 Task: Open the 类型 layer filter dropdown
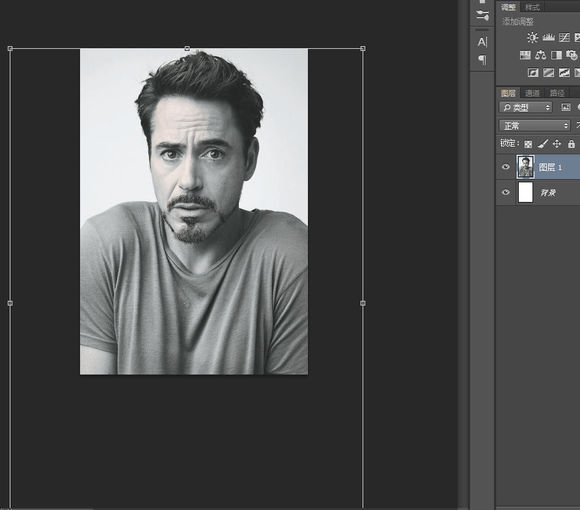click(526, 108)
